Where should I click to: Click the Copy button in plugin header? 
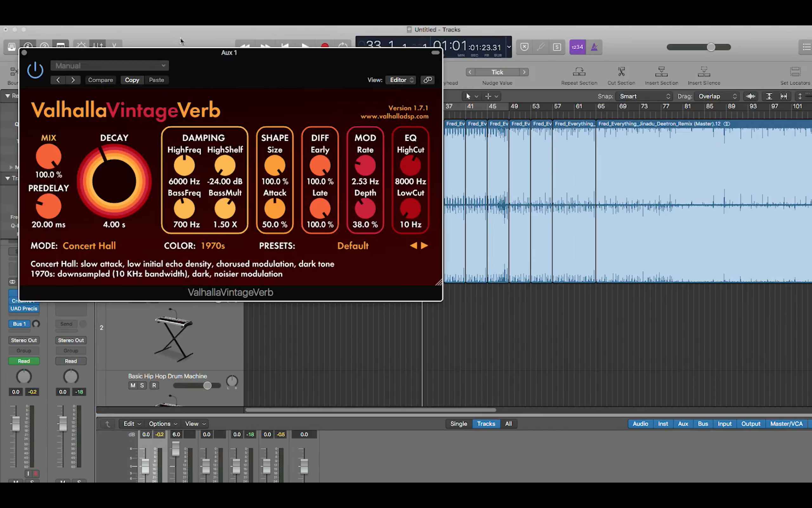pos(132,80)
